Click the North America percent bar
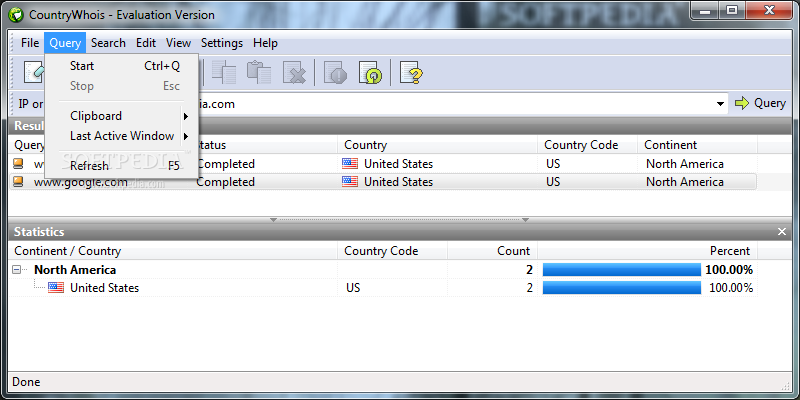Image resolution: width=800 pixels, height=400 pixels. pyautogui.click(x=621, y=270)
